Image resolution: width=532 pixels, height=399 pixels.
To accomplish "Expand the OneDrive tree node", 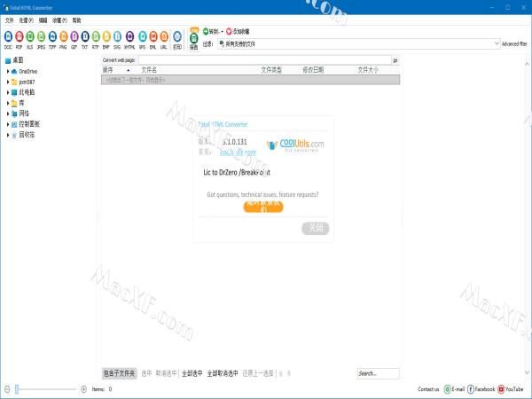I will [8, 71].
